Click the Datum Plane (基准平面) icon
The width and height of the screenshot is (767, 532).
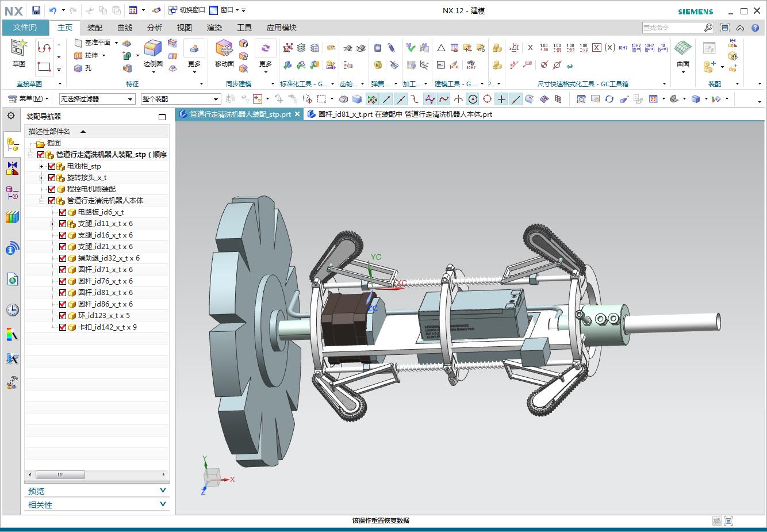(79, 43)
